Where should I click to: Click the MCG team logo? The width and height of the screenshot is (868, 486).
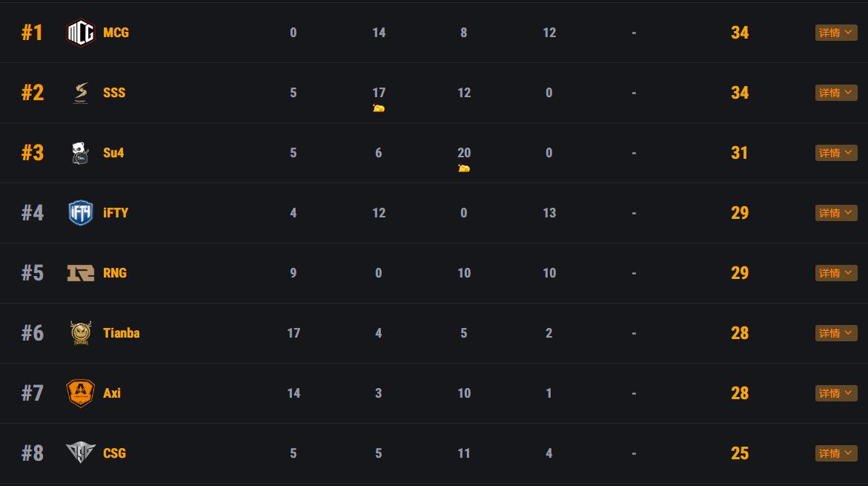click(x=81, y=33)
